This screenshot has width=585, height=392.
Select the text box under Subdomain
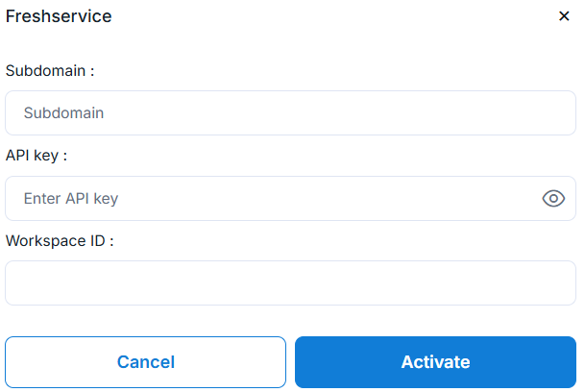pos(290,113)
